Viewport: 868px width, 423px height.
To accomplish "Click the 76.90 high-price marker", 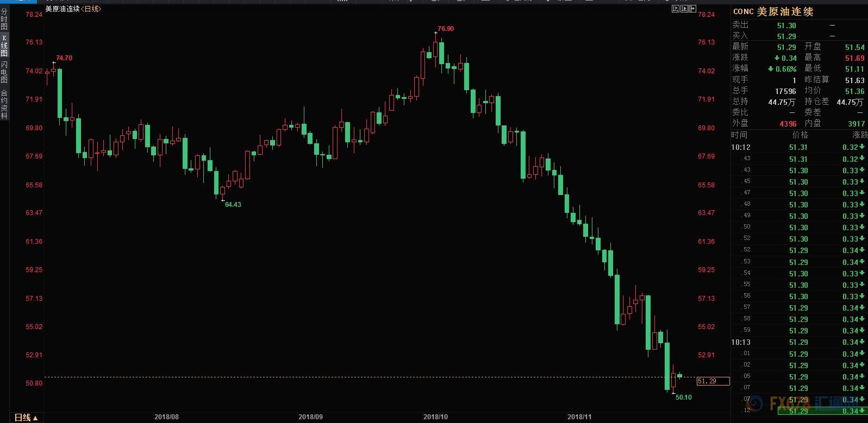I will pos(446,29).
